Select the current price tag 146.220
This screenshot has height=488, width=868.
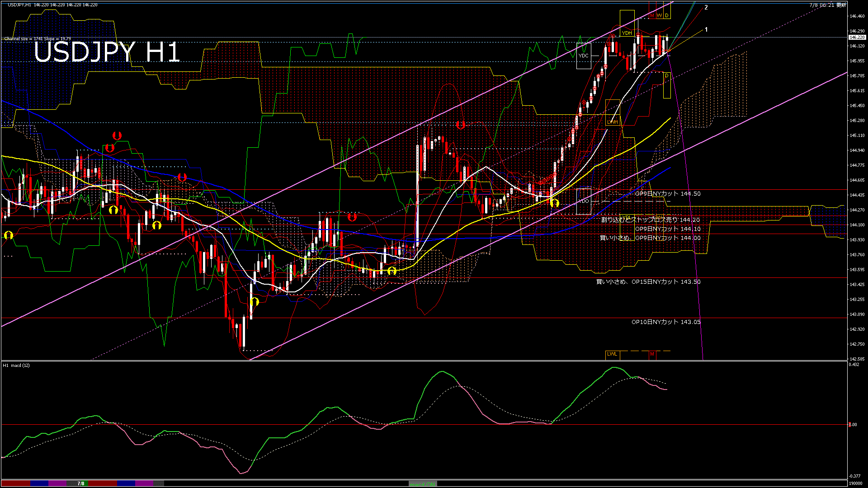857,38
